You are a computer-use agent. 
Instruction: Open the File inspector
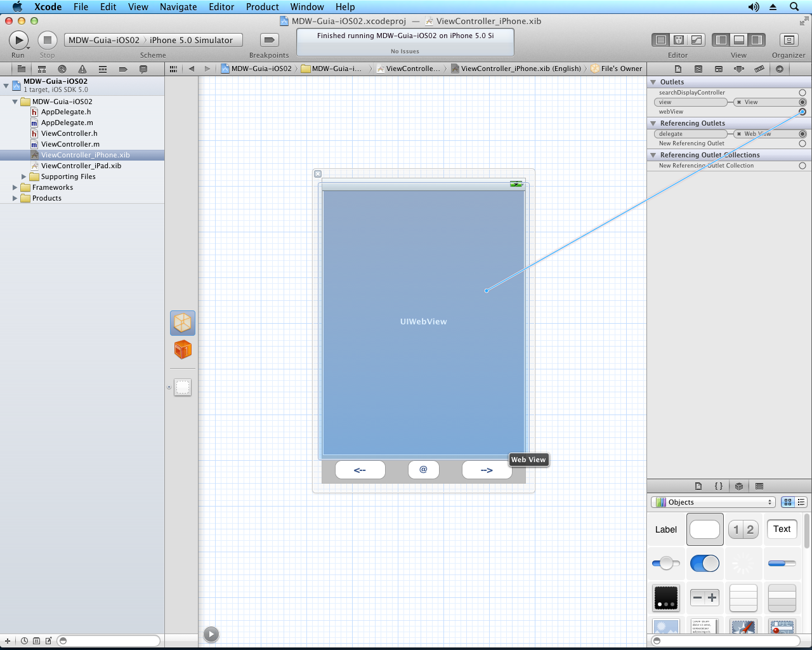[x=678, y=69]
